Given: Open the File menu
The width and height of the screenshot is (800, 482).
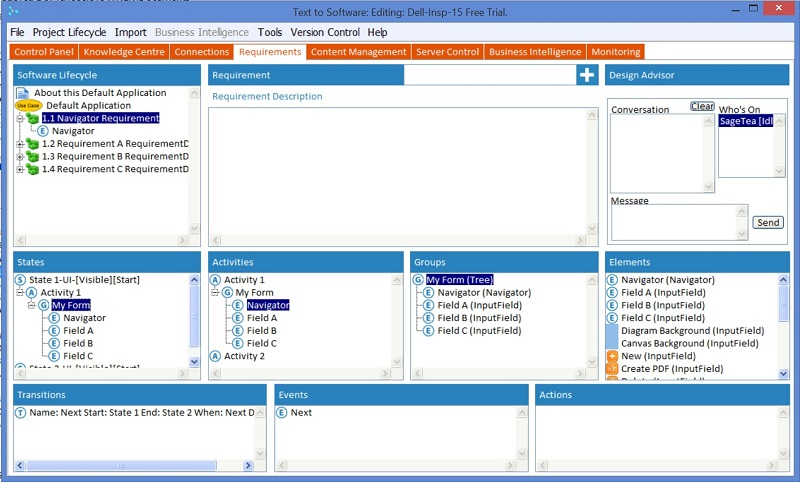Looking at the screenshot, I should click(17, 32).
